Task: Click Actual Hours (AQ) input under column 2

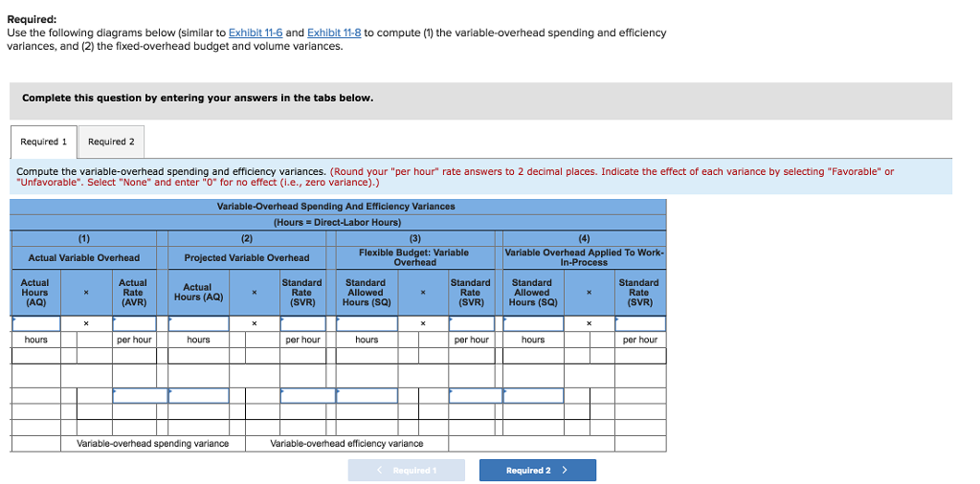Action: 199,323
